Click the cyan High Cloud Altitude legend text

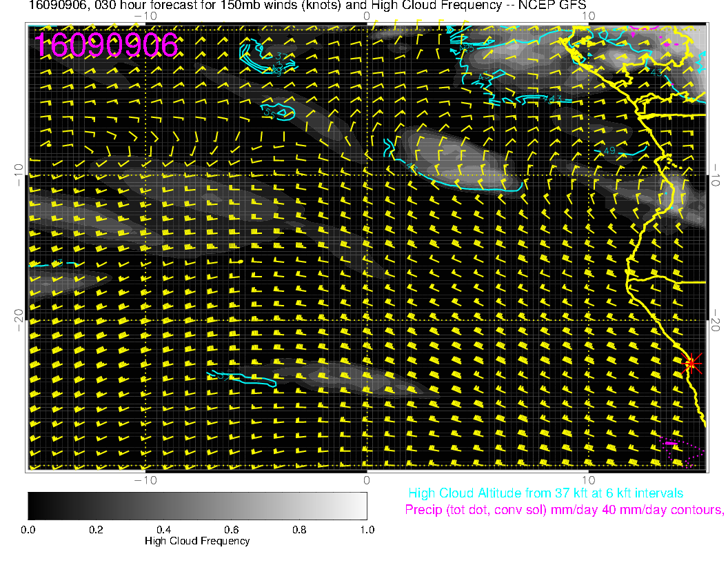point(545,493)
